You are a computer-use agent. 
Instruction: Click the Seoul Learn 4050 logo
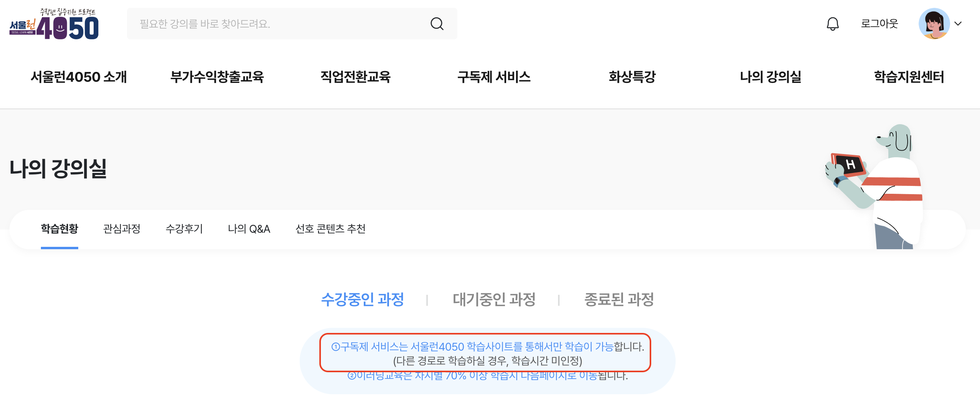54,24
